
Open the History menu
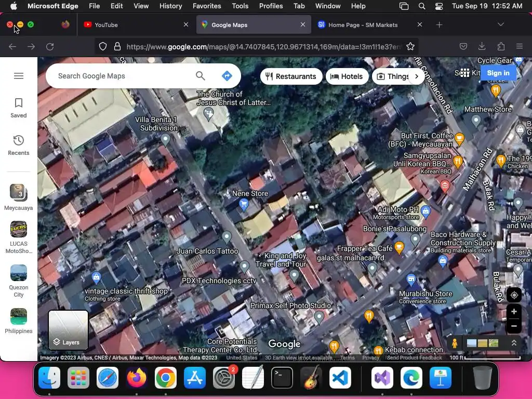[x=170, y=6]
